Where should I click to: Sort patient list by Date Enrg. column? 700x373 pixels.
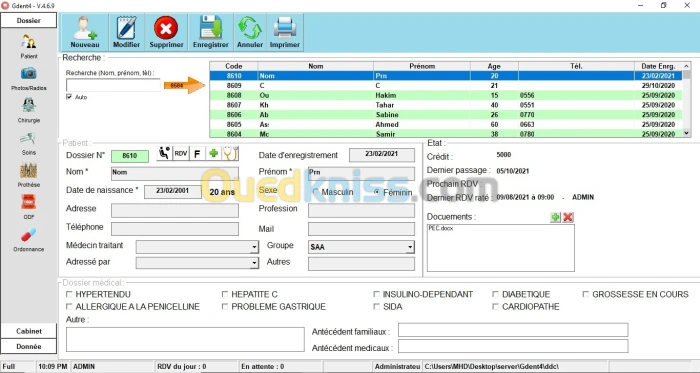pos(658,66)
